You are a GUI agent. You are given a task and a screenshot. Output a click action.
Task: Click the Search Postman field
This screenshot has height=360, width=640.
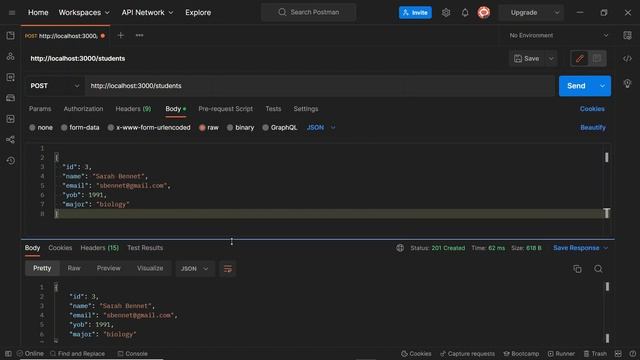(x=308, y=13)
